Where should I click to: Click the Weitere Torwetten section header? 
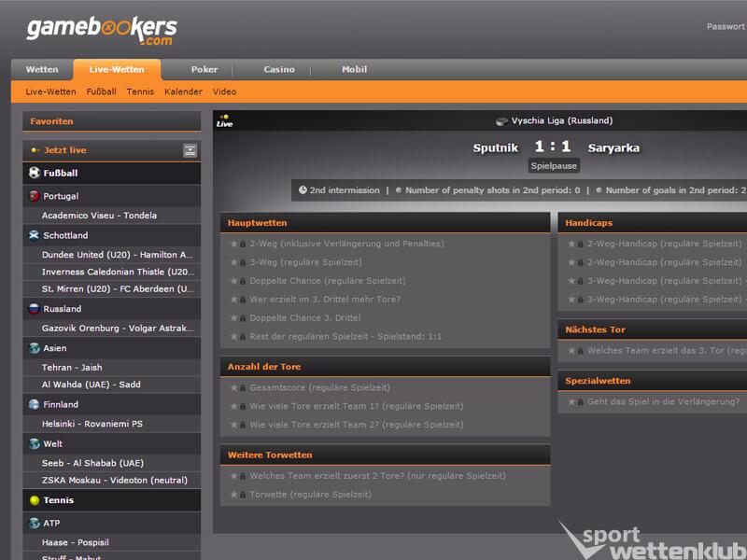pyautogui.click(x=385, y=455)
